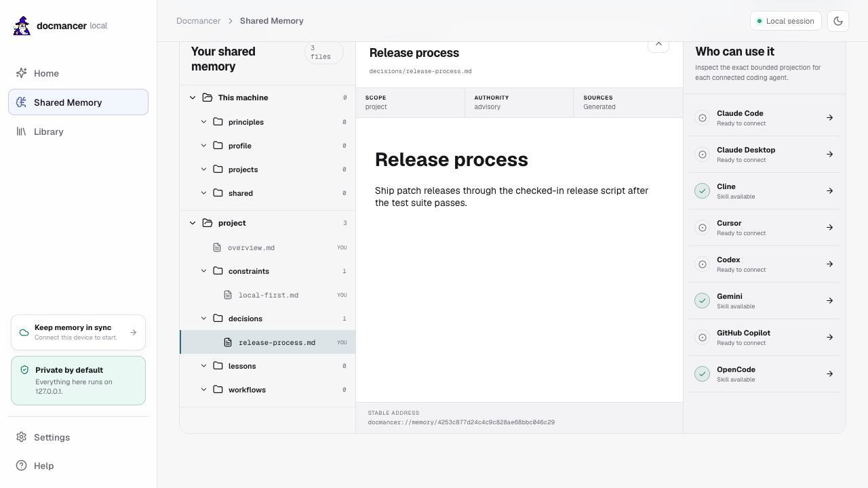Viewport: 868px width, 488px height.
Task: Expand the principles folder chevron
Action: (203, 122)
